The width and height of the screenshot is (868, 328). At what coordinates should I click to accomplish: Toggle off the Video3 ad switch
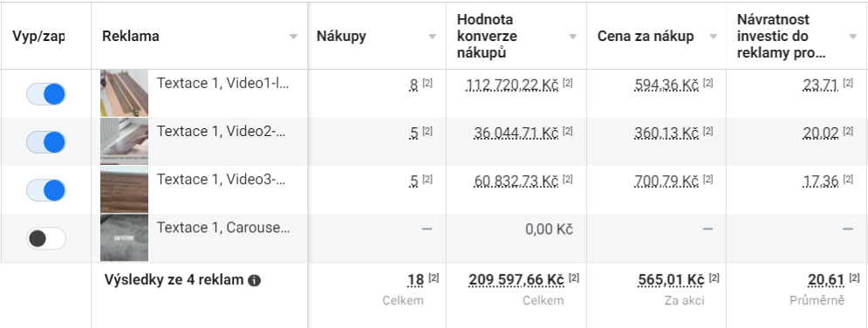tap(46, 190)
